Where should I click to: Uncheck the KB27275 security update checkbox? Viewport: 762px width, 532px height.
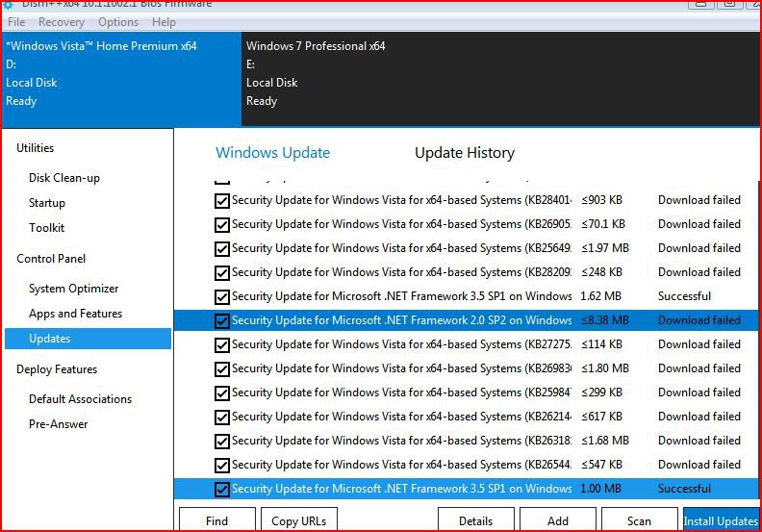[222, 345]
